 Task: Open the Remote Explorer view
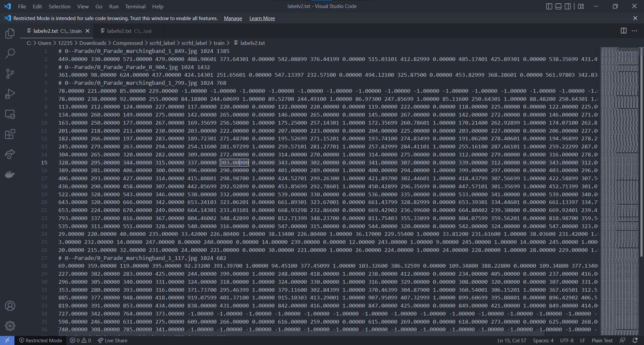pos(10,114)
